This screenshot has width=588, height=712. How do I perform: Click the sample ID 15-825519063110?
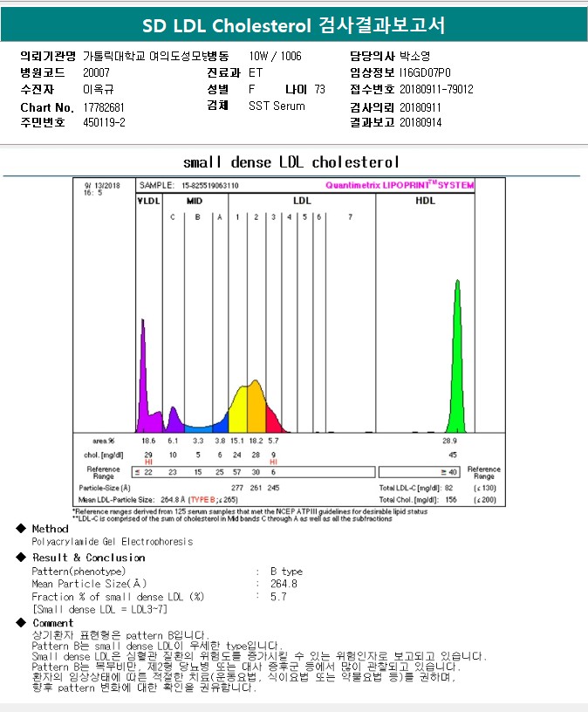[209, 186]
